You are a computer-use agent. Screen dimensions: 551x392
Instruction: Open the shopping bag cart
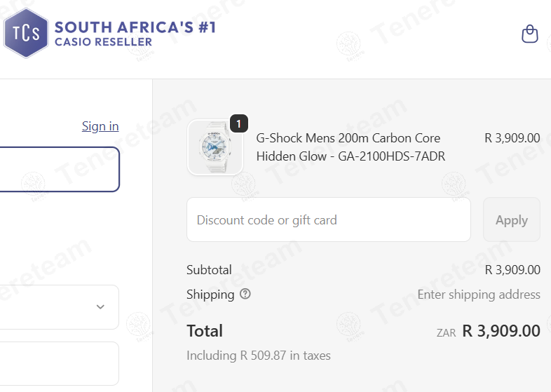530,34
